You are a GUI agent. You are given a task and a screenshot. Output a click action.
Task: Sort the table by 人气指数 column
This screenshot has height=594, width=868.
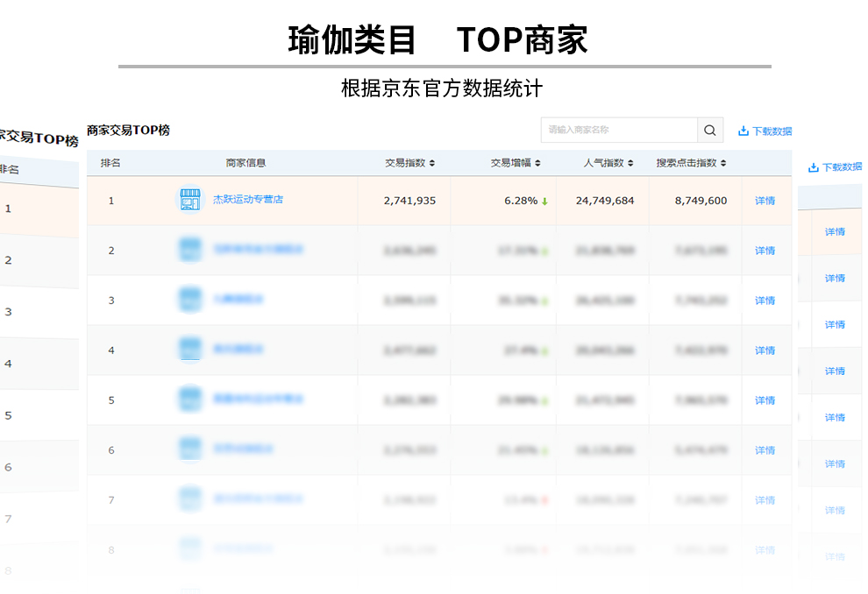pyautogui.click(x=608, y=163)
